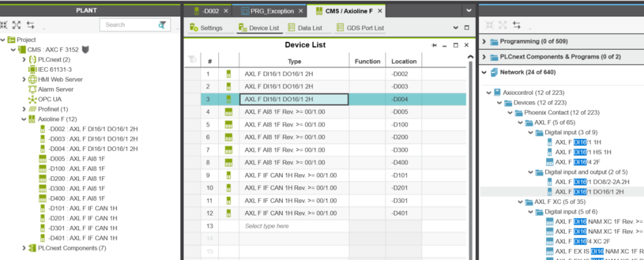
Task: Switch to the PRG_Exception tab
Action: [272, 11]
